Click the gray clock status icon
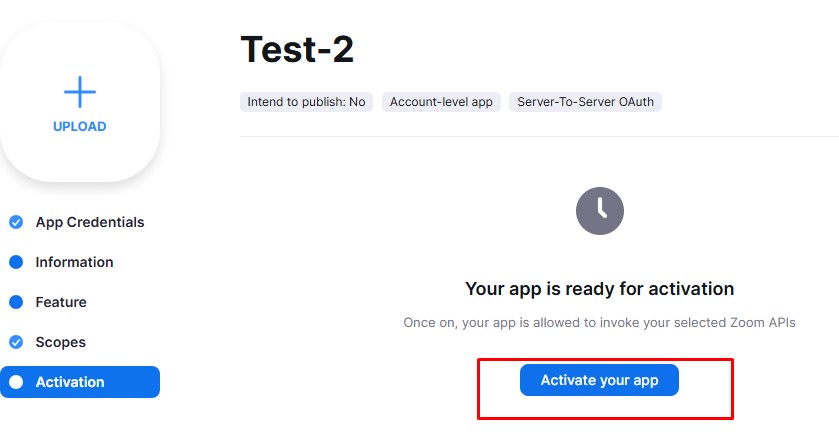 (x=600, y=211)
